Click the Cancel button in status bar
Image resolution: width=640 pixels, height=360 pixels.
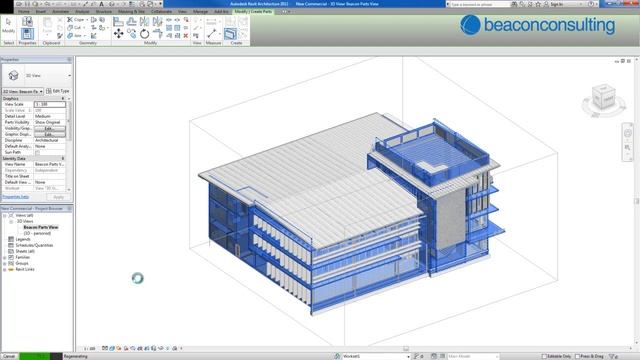9,356
